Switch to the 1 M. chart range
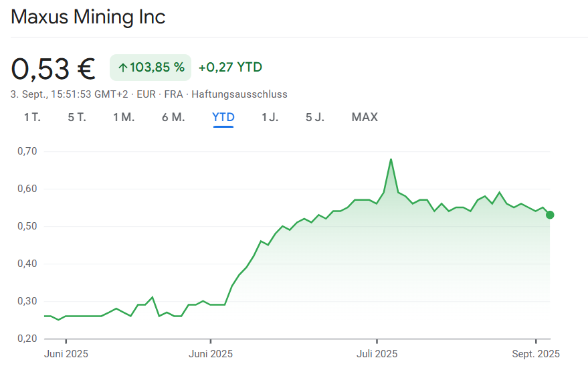588x368 pixels. pos(124,117)
